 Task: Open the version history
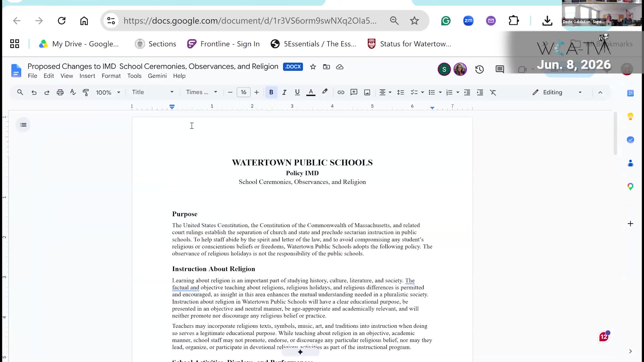coord(479,69)
